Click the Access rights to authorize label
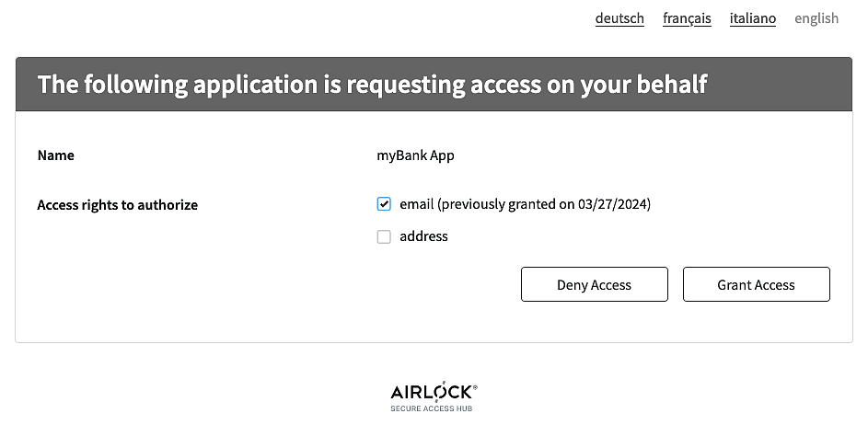Image resolution: width=868 pixels, height=425 pixels. (117, 205)
